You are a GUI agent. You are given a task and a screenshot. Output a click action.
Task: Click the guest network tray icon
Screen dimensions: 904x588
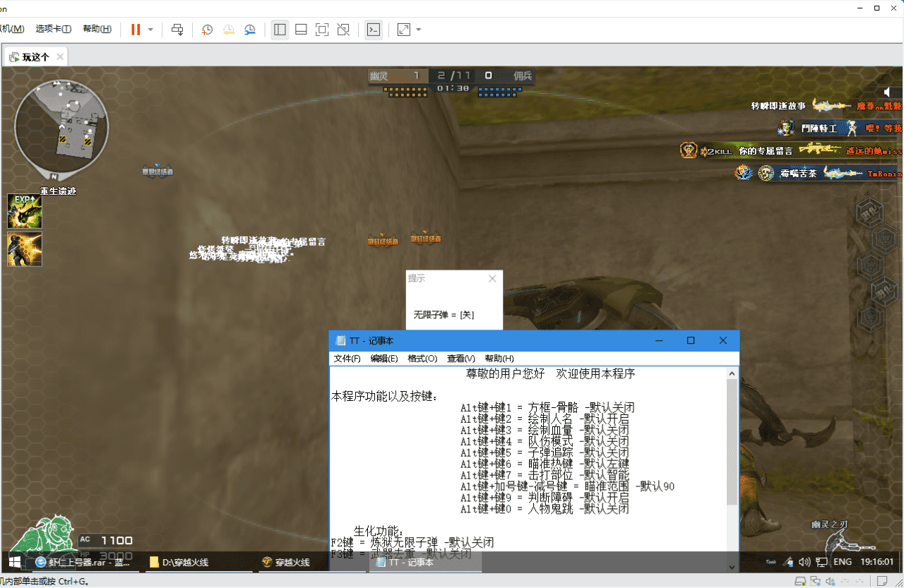click(822, 563)
